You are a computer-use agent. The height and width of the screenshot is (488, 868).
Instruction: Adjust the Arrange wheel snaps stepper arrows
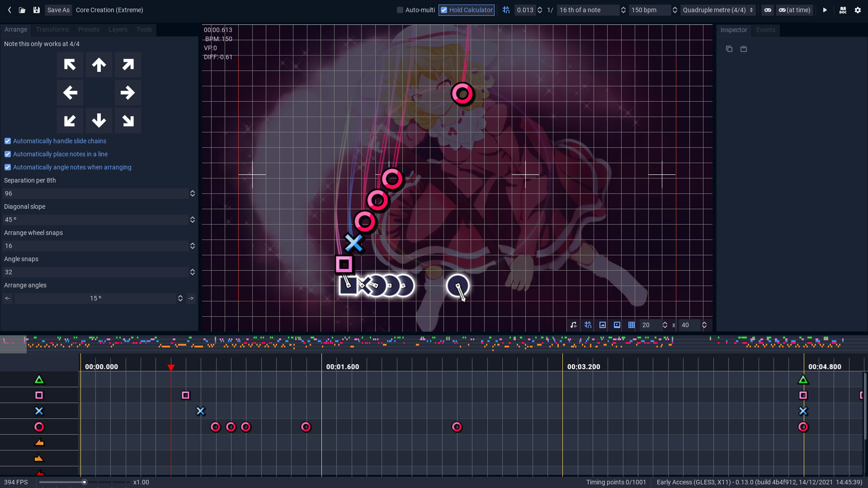coord(193,246)
